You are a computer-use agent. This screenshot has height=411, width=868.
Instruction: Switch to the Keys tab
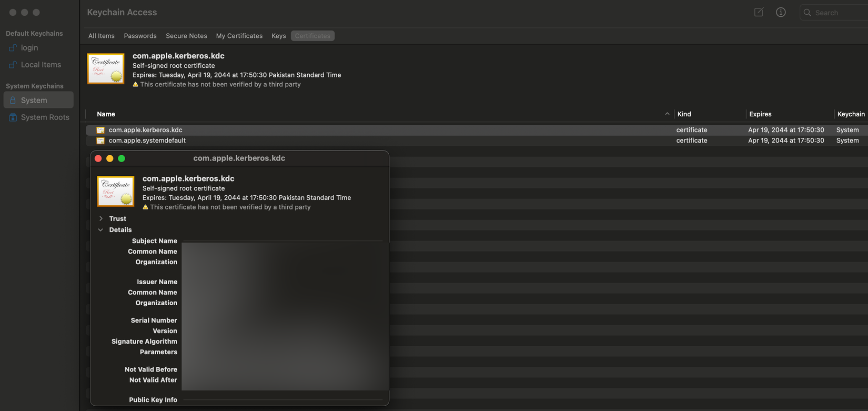point(279,36)
